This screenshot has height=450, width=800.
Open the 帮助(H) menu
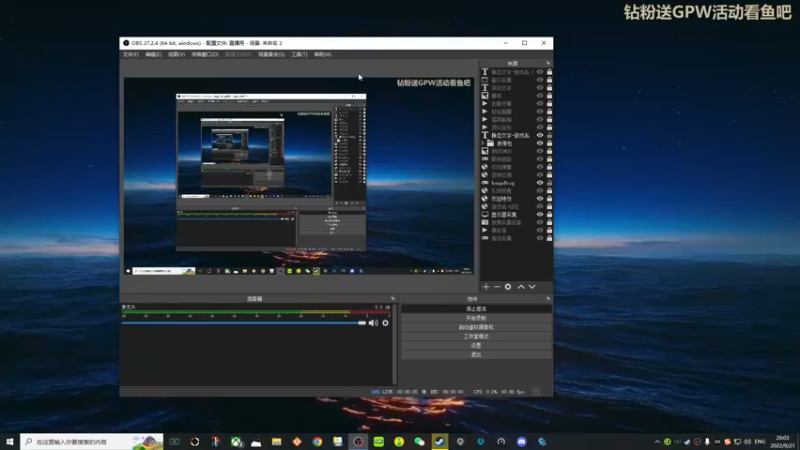tap(322, 55)
